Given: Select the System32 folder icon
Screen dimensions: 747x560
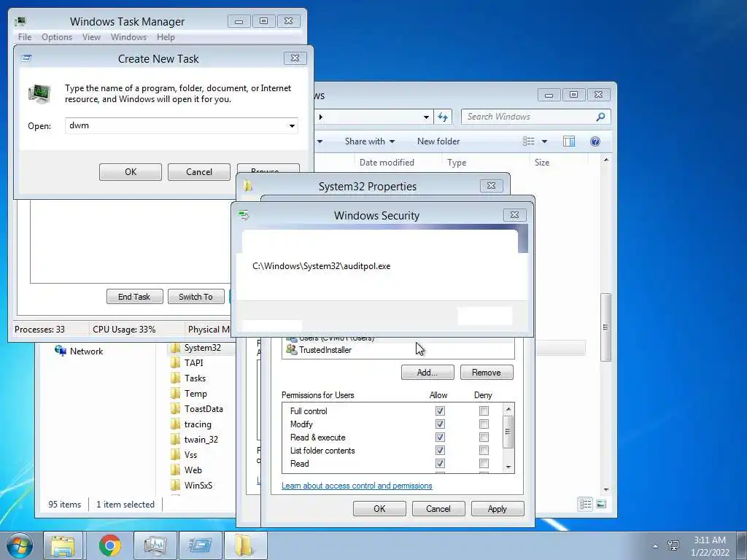Looking at the screenshot, I should (x=175, y=348).
